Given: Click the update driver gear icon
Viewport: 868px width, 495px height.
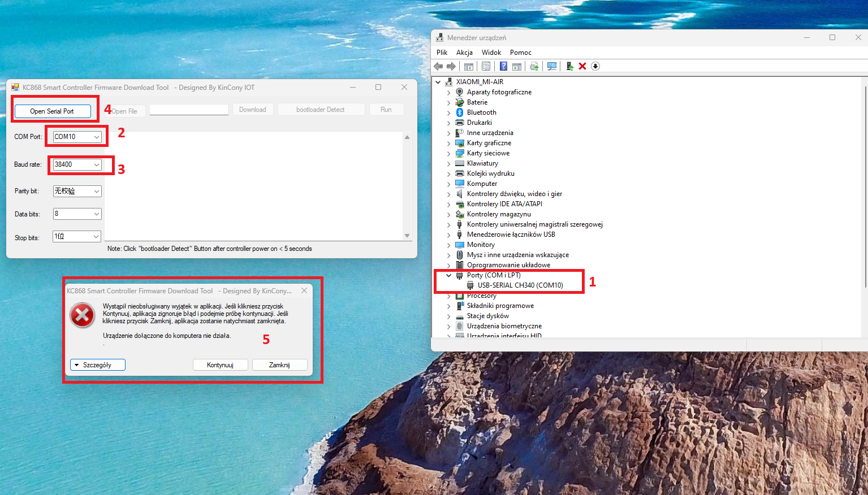Looking at the screenshot, I should [534, 66].
